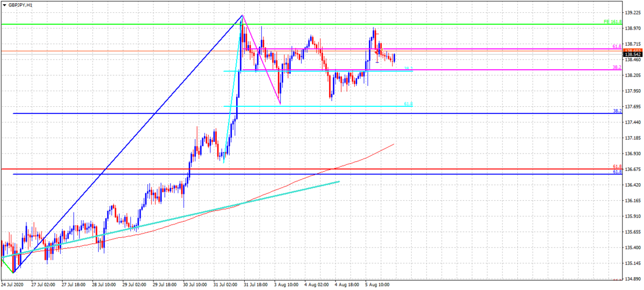Click the 29 Jul 02:00 time label
Image resolution: width=644 pixels, height=290 pixels.
134,284
